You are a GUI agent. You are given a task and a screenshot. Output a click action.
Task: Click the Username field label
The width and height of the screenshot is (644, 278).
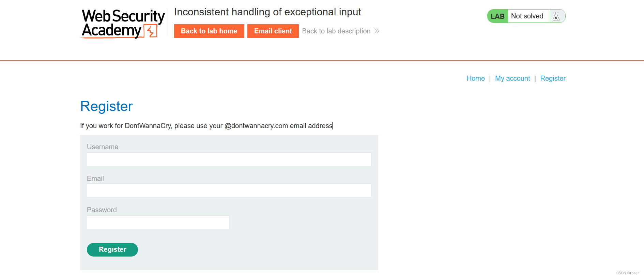click(103, 147)
